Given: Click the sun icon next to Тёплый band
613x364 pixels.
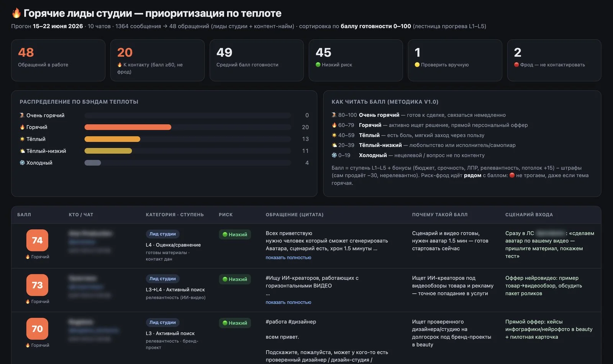Looking at the screenshot, I should click(x=22, y=139).
